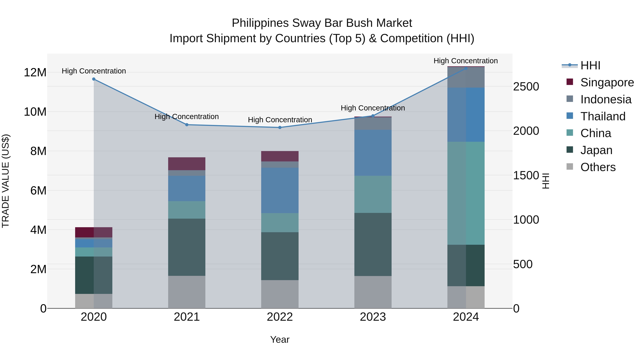This screenshot has height=362, width=644.
Task: Click the Year axis title
Action: pos(280,339)
